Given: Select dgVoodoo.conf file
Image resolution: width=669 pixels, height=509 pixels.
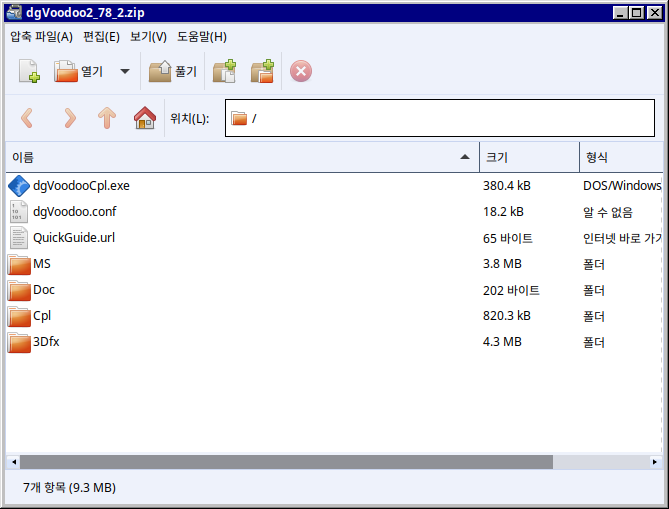Looking at the screenshot, I should point(334,212).
